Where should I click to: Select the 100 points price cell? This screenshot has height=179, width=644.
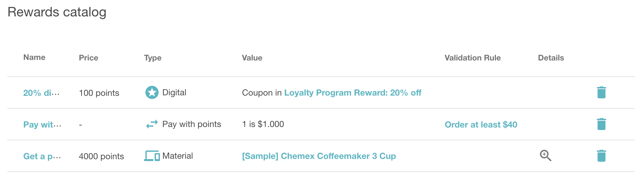click(x=99, y=93)
